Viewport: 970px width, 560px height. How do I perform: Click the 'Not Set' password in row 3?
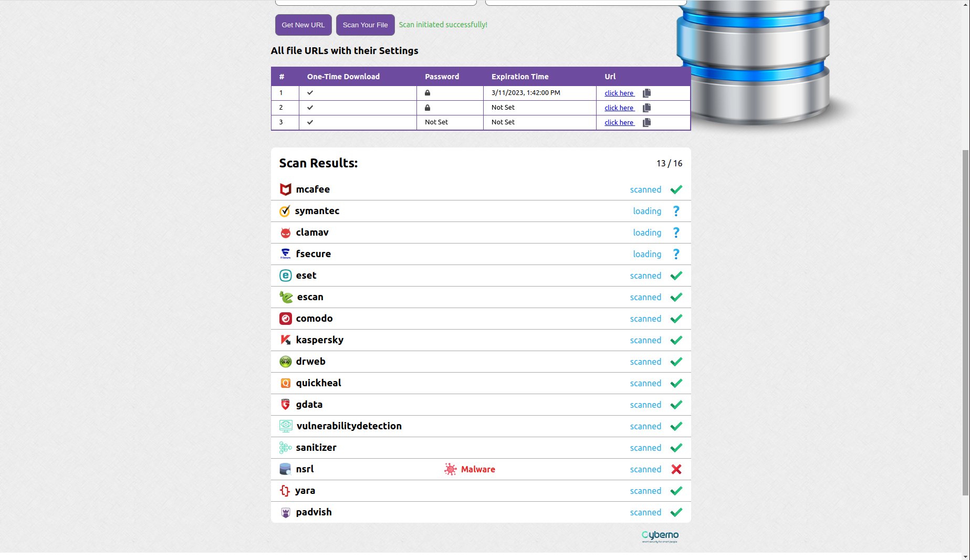[436, 122]
